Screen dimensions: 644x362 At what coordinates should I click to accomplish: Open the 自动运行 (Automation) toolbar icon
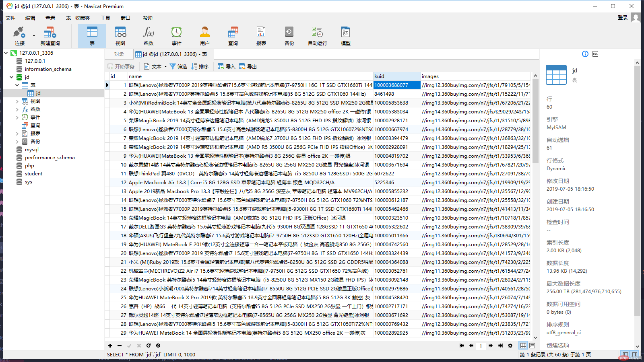318,36
